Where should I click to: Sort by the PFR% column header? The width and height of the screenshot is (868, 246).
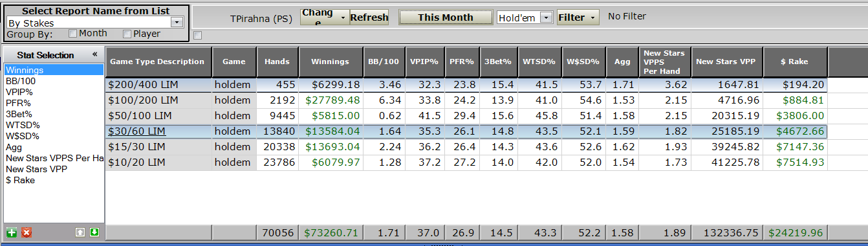click(462, 61)
